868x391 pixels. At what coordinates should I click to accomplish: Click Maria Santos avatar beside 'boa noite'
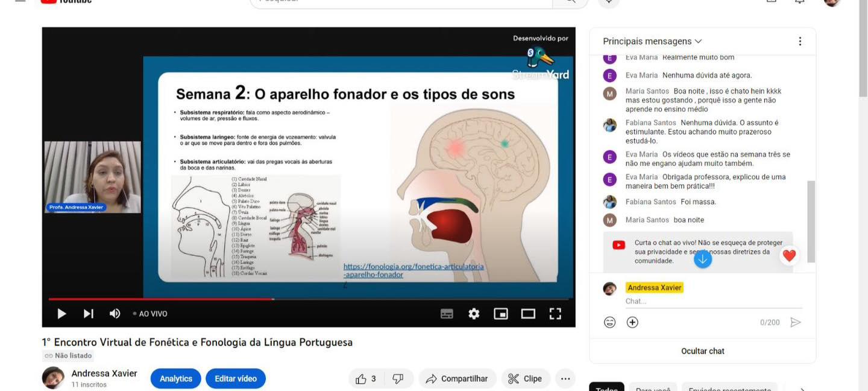pos(610,220)
